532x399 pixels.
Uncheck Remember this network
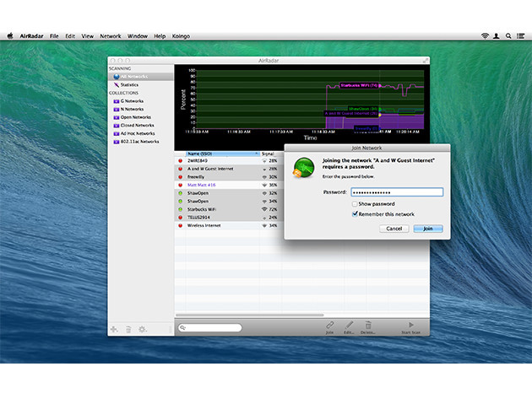click(x=355, y=214)
